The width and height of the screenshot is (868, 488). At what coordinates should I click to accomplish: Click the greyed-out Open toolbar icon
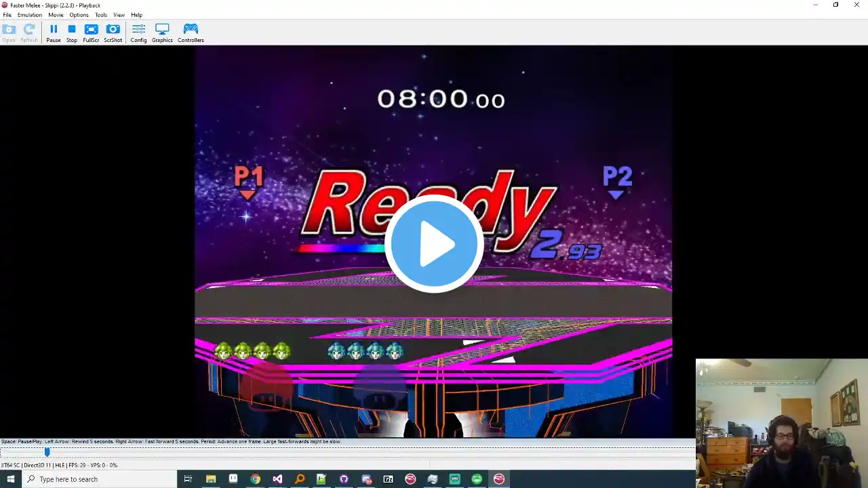tap(9, 33)
